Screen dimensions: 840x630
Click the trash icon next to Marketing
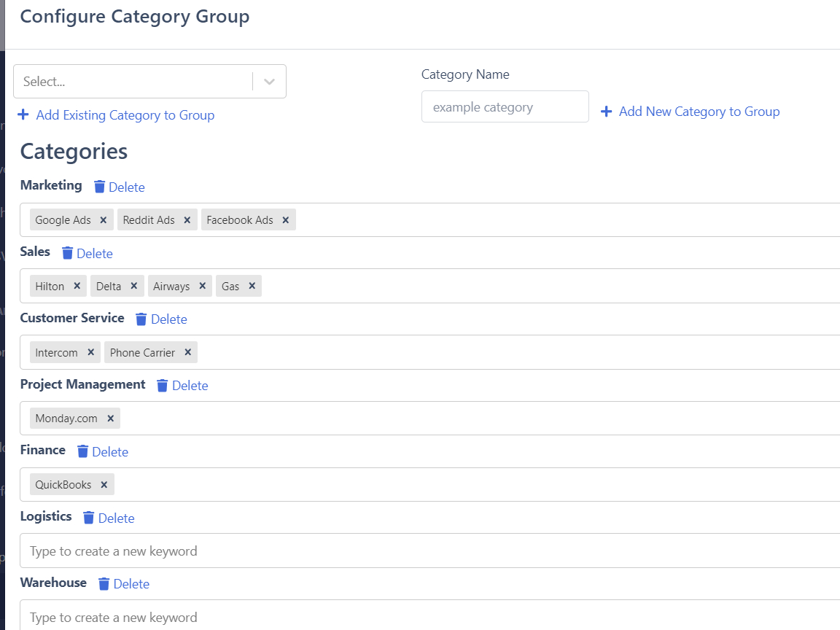click(100, 187)
